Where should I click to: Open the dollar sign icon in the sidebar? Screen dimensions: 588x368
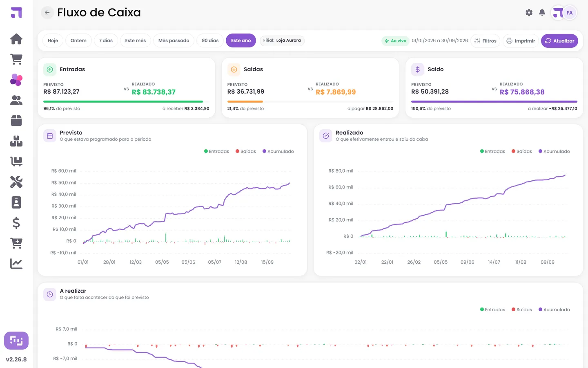tap(16, 223)
